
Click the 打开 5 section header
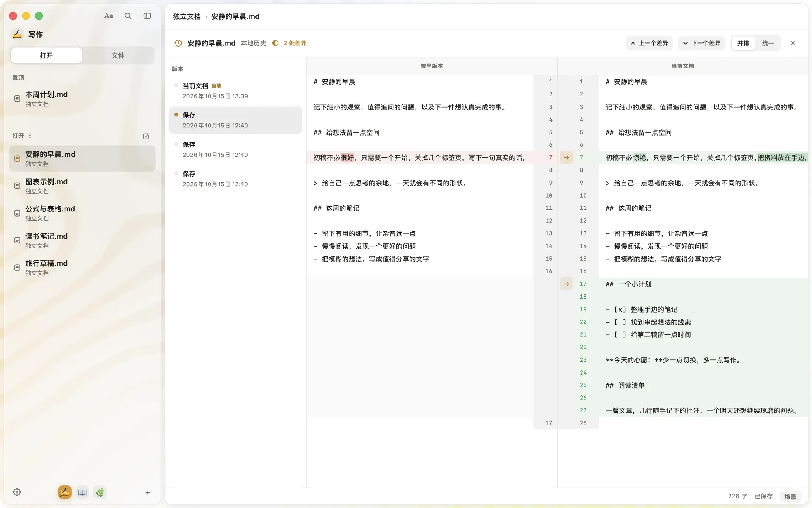tap(22, 136)
